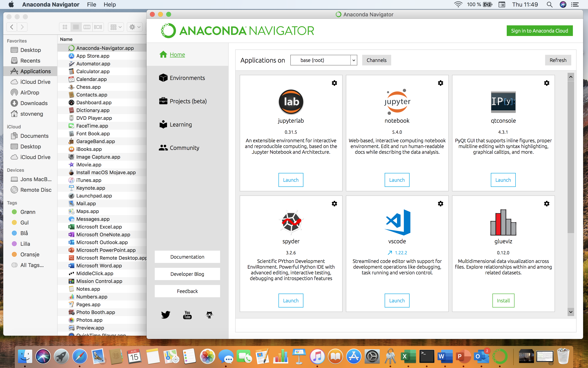Open Developer Blog button
The height and width of the screenshot is (368, 588).
click(x=187, y=274)
